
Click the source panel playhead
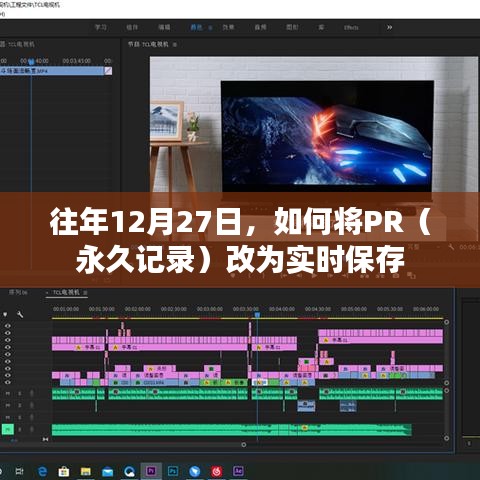31,61
